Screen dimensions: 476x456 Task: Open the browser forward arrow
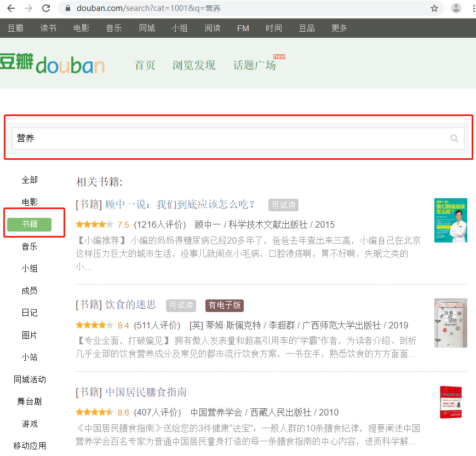tap(28, 8)
